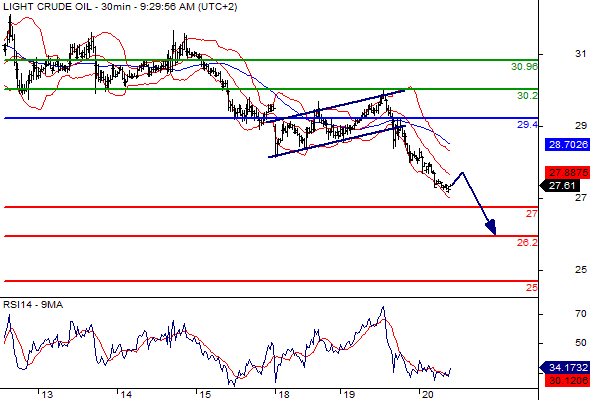
Task: Click the 30.1206 red RSI MA tag
Action: (567, 380)
